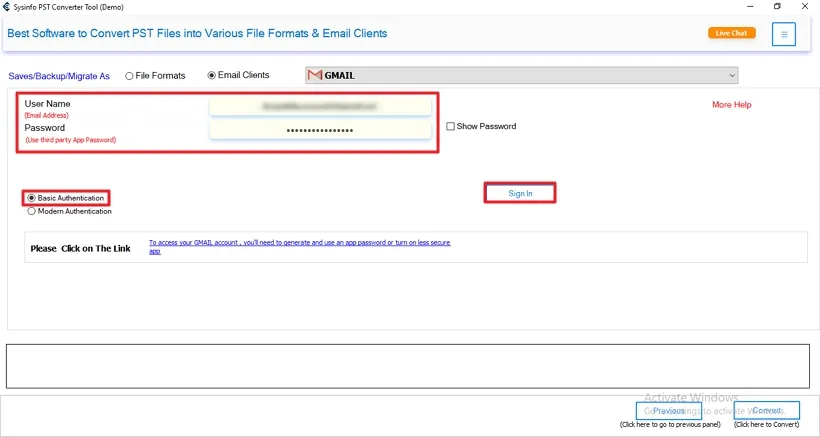The image size is (820, 437).
Task: Open the More Help link
Action: [x=732, y=105]
